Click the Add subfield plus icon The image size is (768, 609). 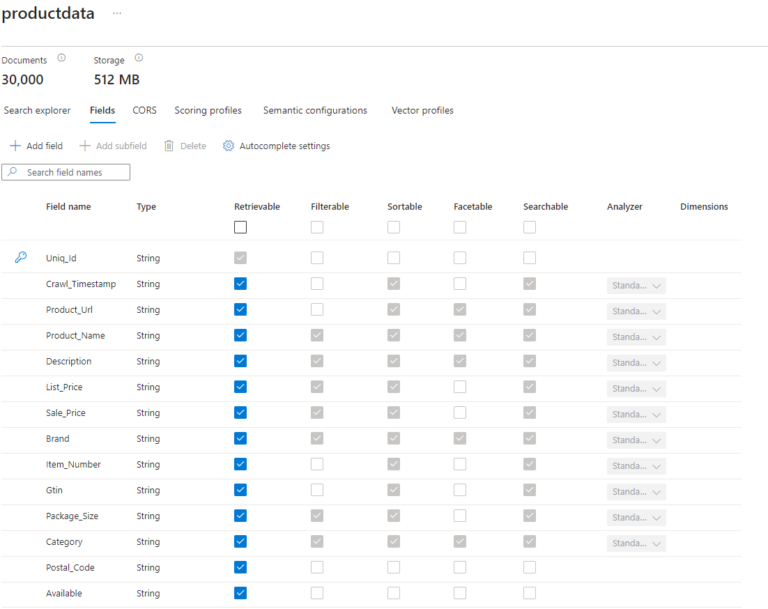85,146
